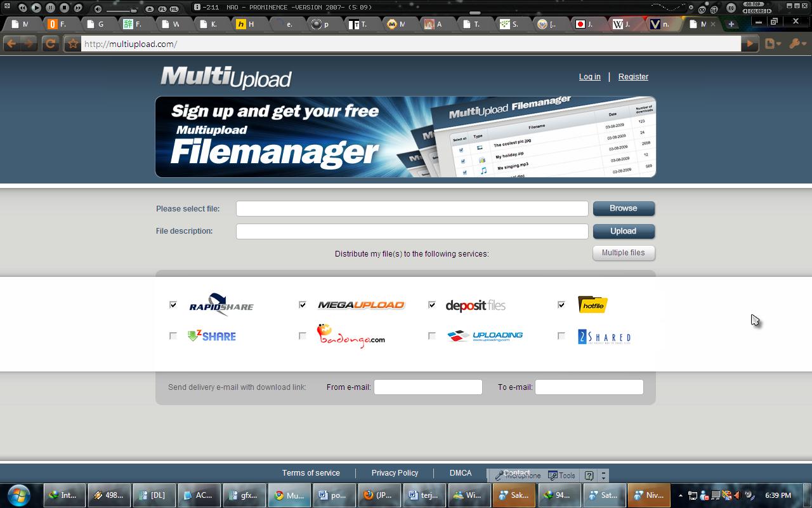Click the address bar go arrow
The image size is (812, 508).
[x=750, y=44]
